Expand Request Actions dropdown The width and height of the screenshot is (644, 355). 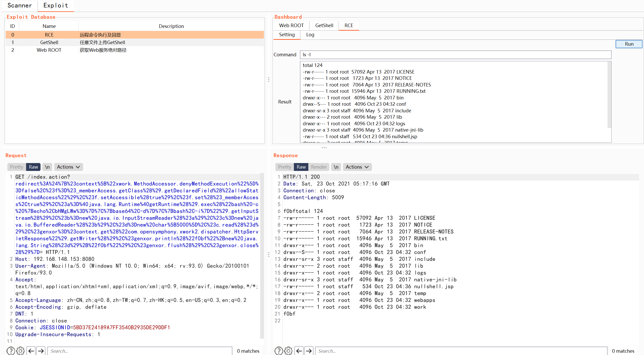pyautogui.click(x=68, y=167)
